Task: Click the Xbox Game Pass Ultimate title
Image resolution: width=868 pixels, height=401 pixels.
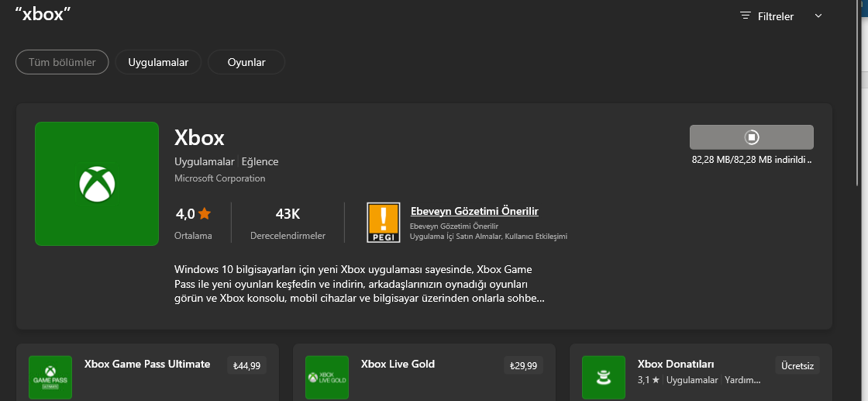Action: (147, 364)
